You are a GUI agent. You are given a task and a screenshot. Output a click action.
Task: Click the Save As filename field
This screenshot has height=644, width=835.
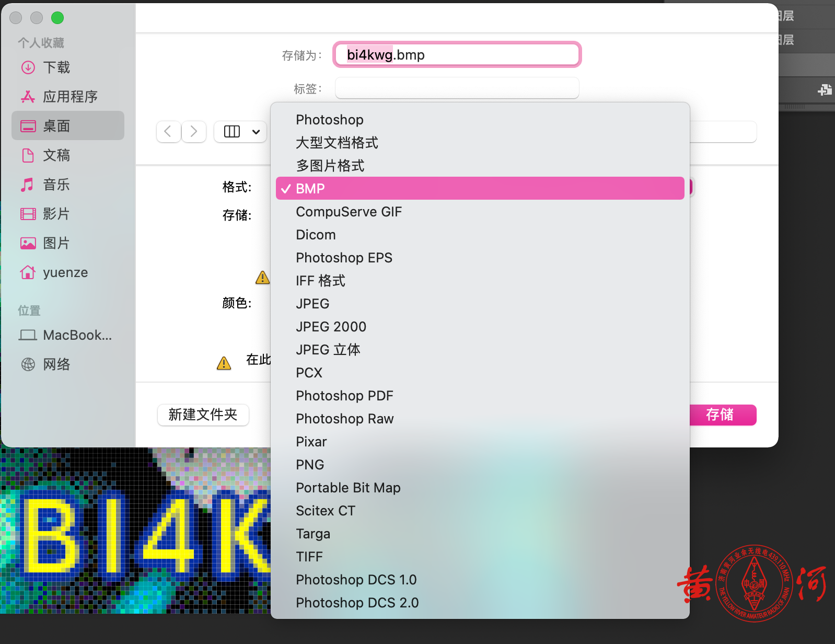457,55
